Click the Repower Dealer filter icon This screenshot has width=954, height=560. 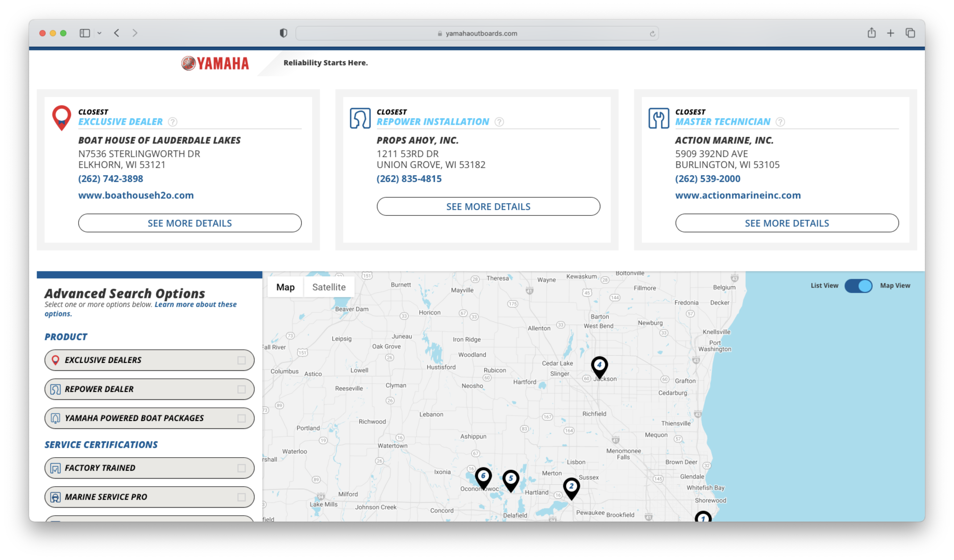55,389
